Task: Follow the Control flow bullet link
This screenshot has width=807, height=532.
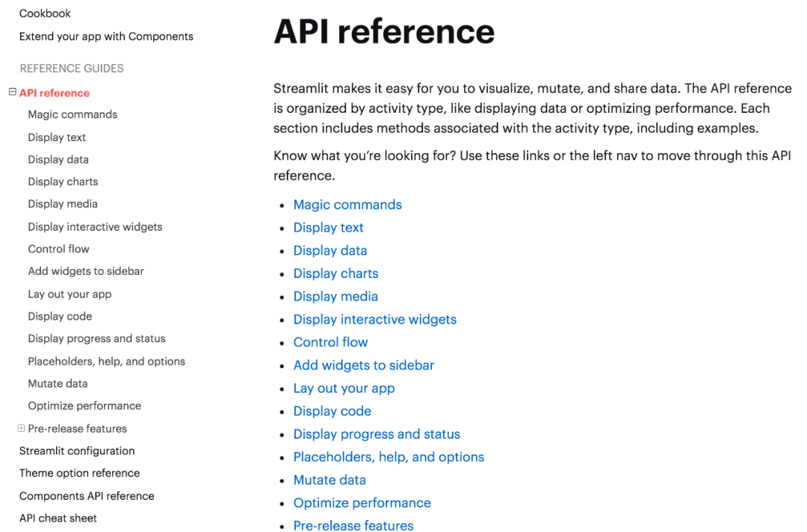Action: (330, 342)
